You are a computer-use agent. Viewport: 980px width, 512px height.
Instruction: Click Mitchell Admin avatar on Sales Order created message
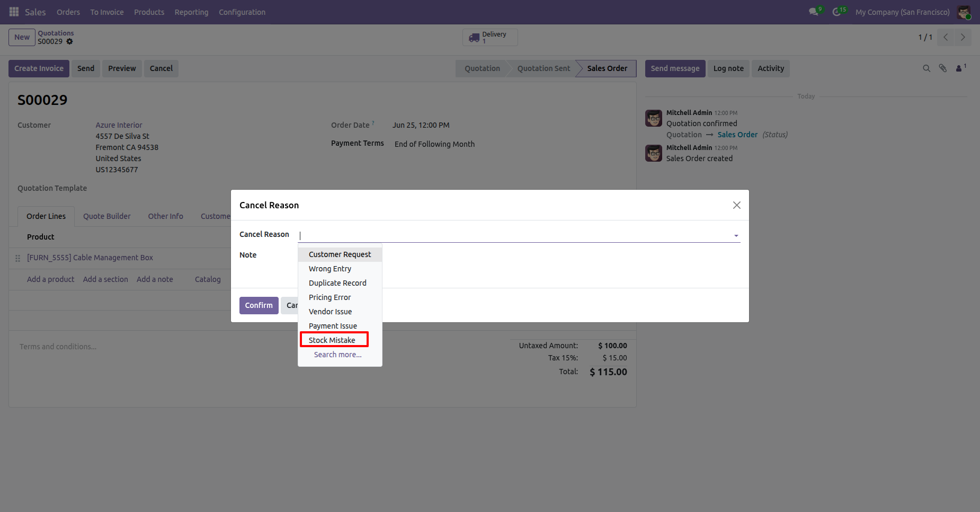pyautogui.click(x=654, y=153)
